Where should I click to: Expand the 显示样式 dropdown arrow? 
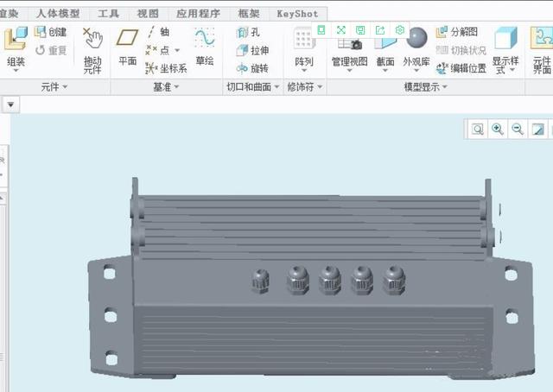coord(513,70)
